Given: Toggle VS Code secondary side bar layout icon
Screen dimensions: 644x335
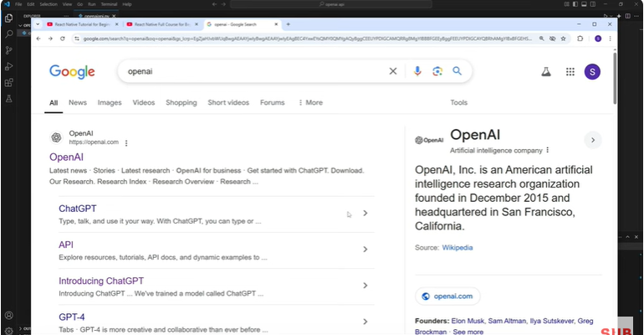Looking at the screenshot, I should (593, 4).
